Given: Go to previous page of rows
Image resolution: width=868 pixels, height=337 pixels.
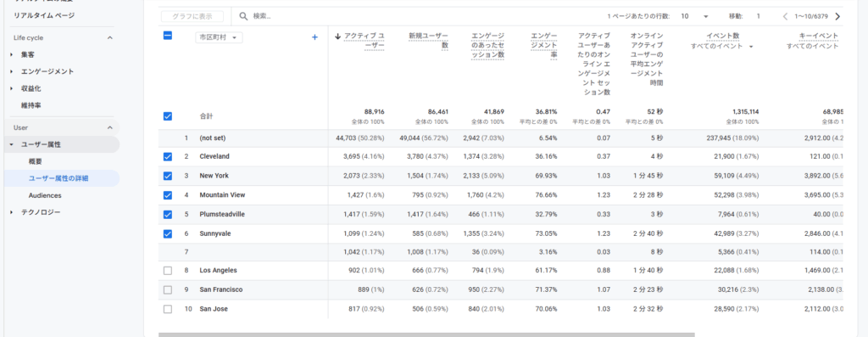Looking at the screenshot, I should pos(785,17).
